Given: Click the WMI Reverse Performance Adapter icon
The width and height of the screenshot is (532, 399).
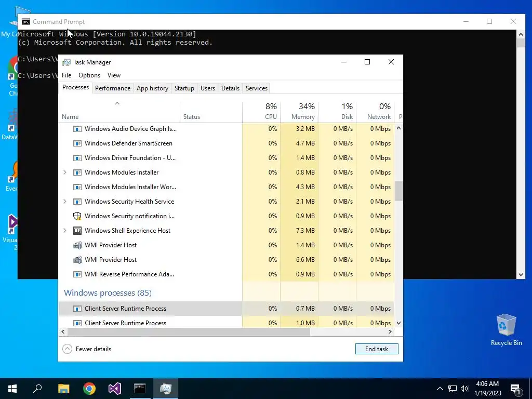Looking at the screenshot, I should [77, 274].
